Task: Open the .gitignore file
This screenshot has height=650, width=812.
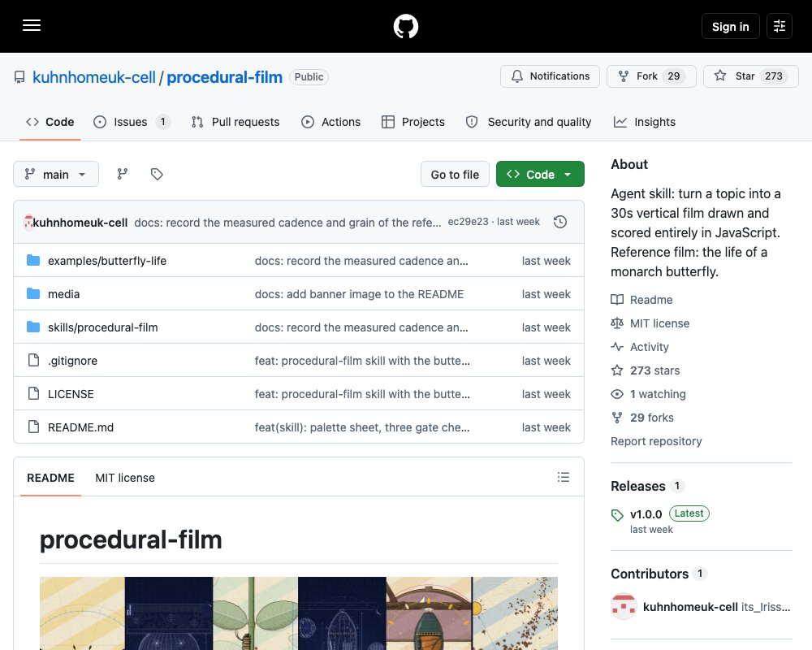Action: click(72, 360)
